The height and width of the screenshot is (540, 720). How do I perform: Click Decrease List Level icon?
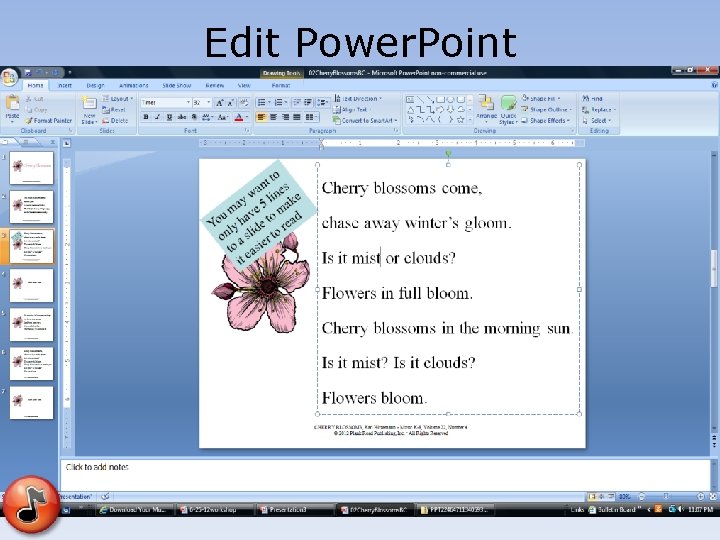point(297,102)
